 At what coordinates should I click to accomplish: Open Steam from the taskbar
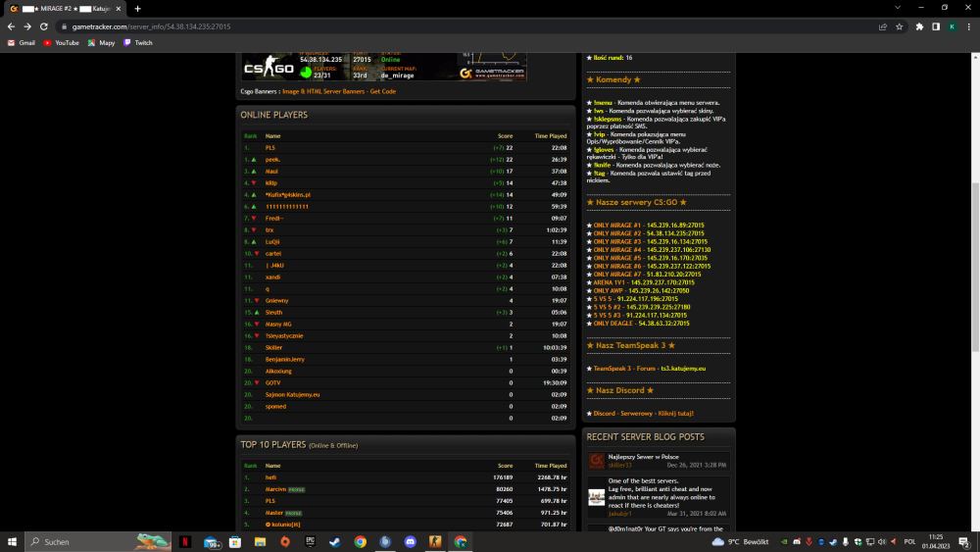coord(335,542)
